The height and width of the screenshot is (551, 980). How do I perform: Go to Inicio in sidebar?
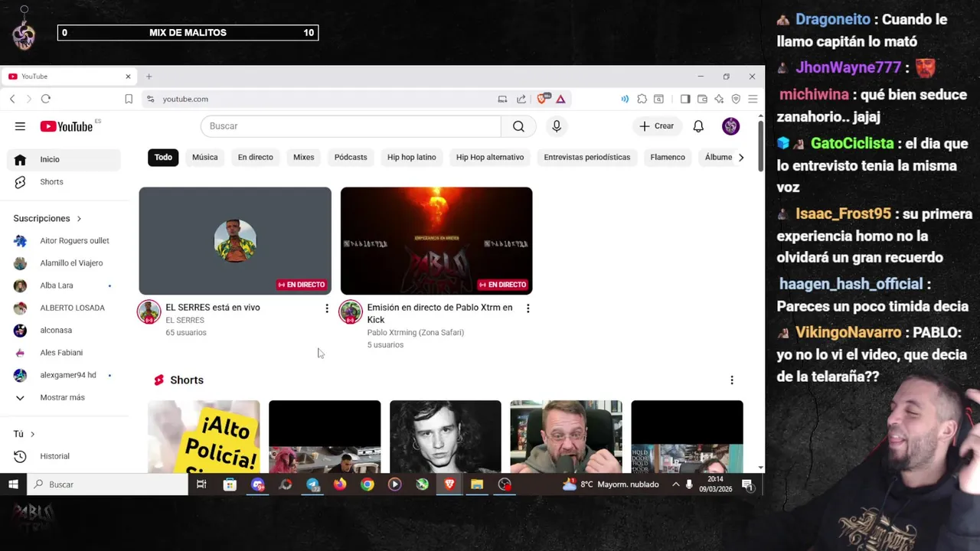(64, 159)
